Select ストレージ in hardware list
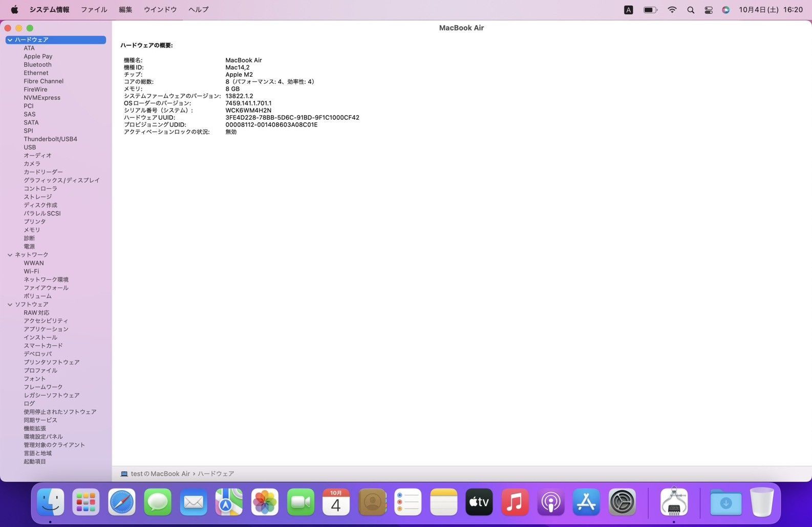 click(x=37, y=197)
